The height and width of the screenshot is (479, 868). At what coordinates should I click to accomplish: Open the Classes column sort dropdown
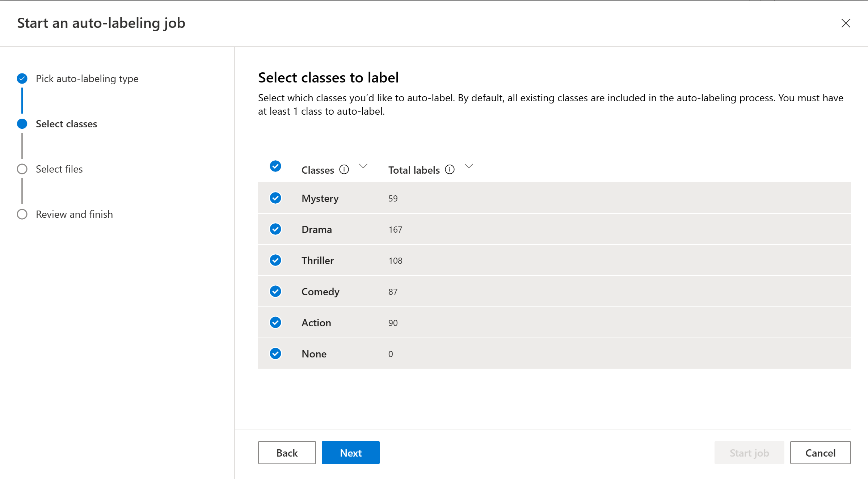point(363,167)
